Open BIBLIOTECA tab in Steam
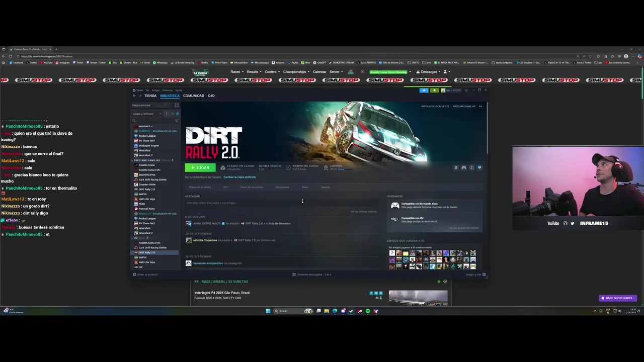 click(x=170, y=96)
